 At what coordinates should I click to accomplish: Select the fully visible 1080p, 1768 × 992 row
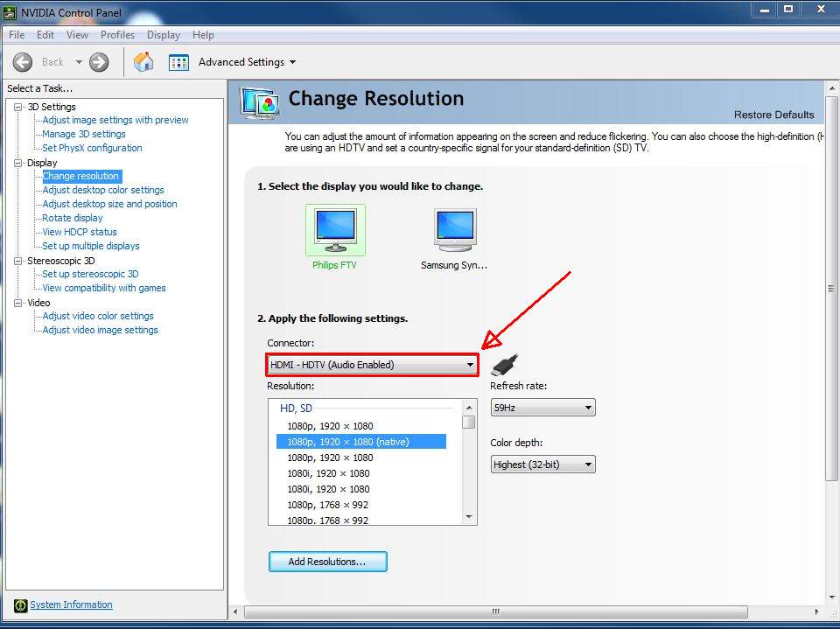click(x=328, y=505)
